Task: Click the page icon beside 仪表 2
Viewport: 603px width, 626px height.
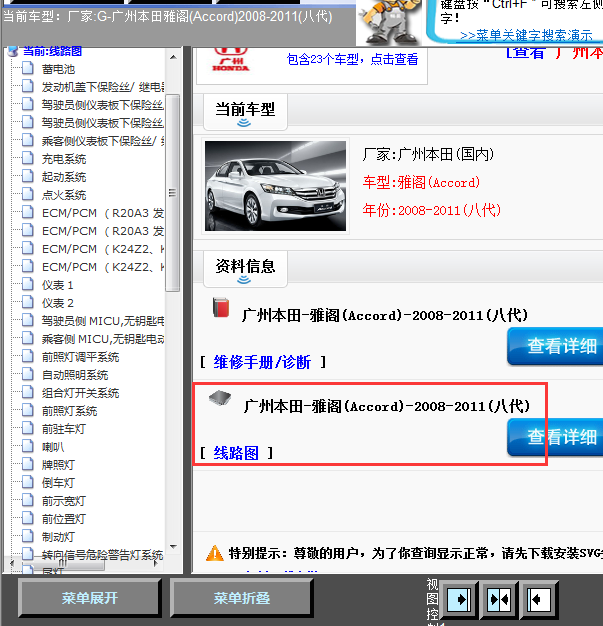Action: point(28,302)
